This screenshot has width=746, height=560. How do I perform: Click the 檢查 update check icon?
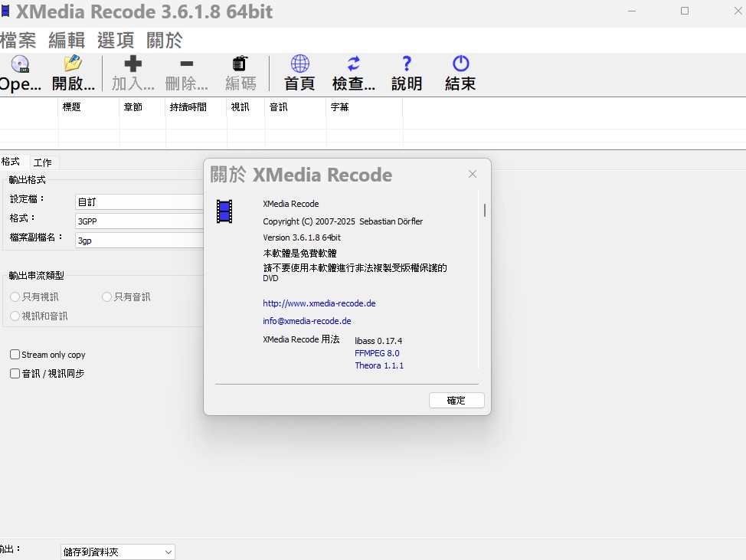(353, 64)
